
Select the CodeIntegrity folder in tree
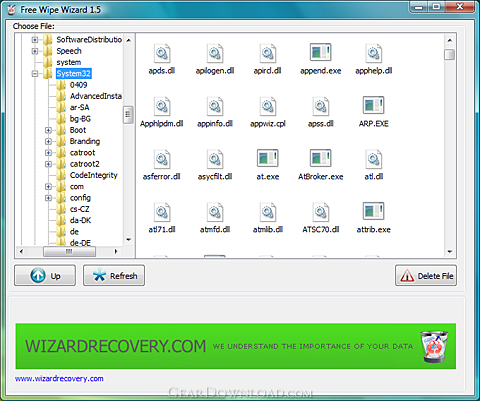pos(94,175)
